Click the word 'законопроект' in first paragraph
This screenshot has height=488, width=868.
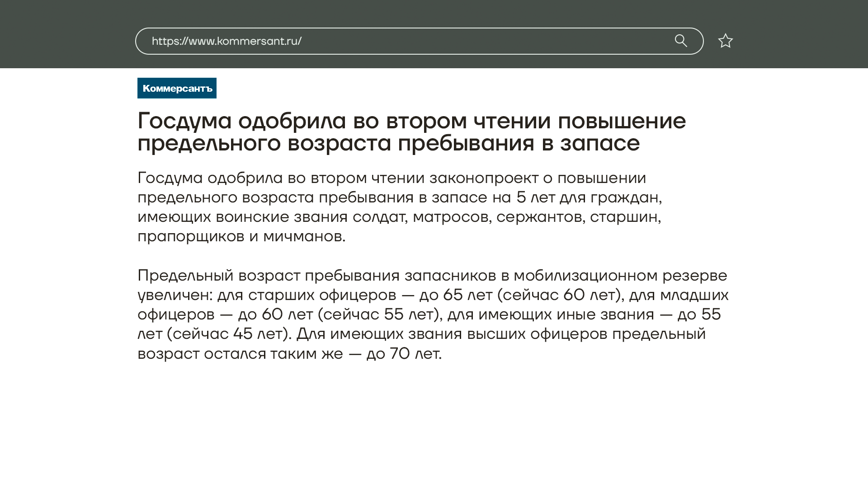coord(484,178)
